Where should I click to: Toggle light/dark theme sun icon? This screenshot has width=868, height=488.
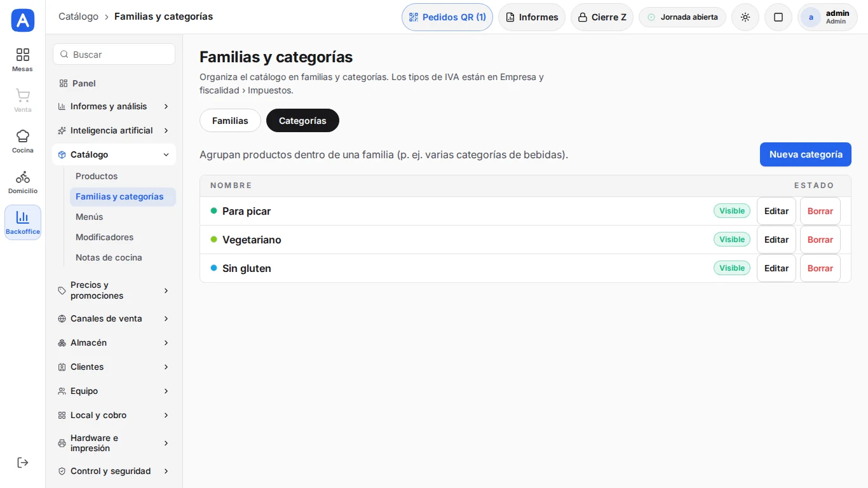tap(745, 17)
